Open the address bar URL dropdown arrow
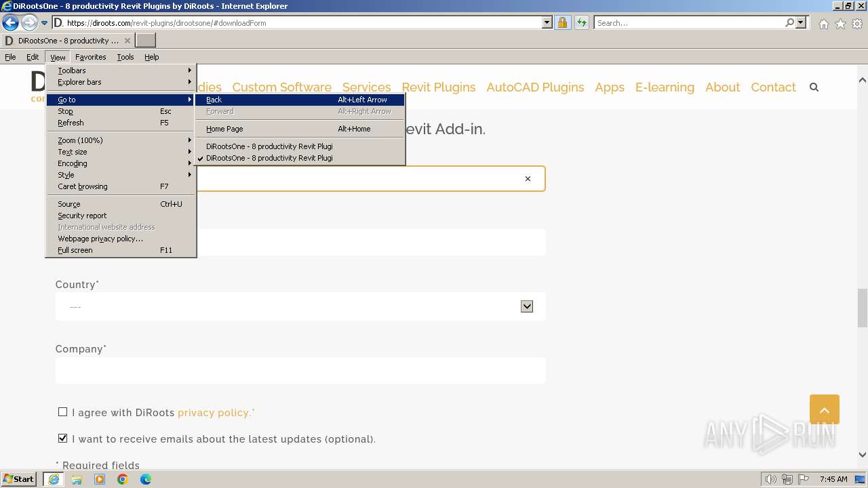868x488 pixels. pyautogui.click(x=547, y=23)
